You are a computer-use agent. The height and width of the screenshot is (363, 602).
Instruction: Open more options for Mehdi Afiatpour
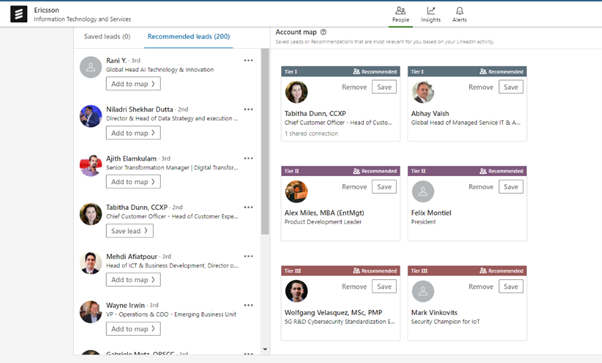tap(248, 256)
